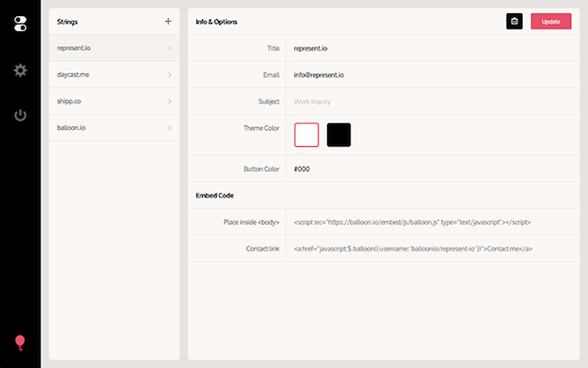Click the black delete trash button
Image resolution: width=588 pixels, height=368 pixels.
click(514, 22)
